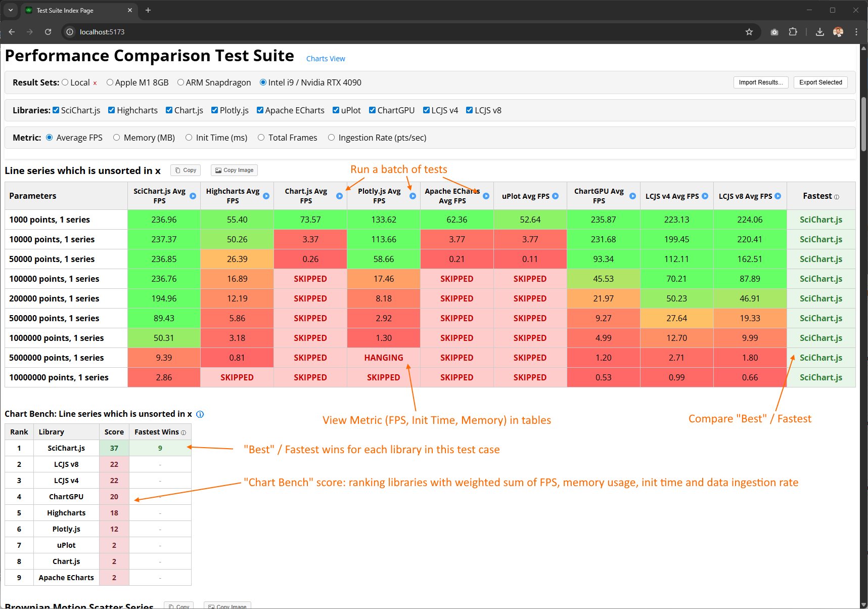Viewport: 868px width, 609px height.
Task: Click the Export Selected button
Action: 820,82
